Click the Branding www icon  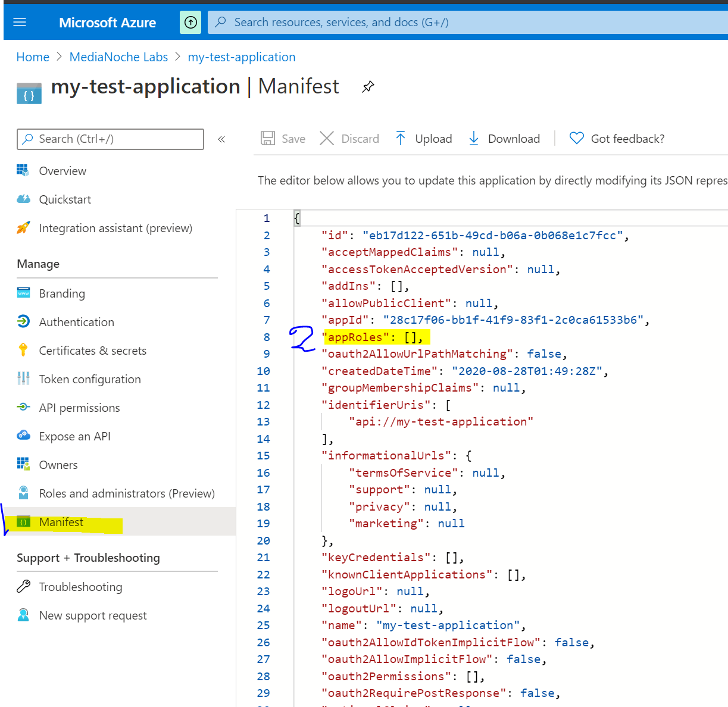click(x=23, y=293)
